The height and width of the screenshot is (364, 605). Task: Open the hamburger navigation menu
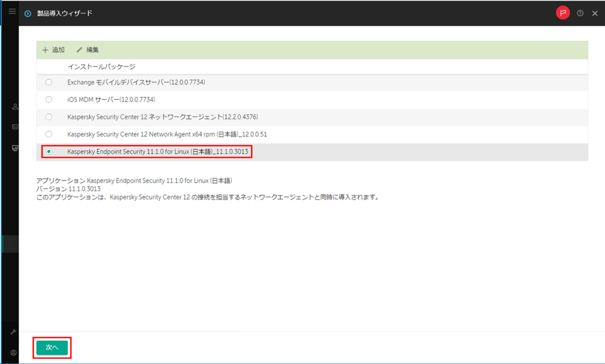(x=12, y=11)
